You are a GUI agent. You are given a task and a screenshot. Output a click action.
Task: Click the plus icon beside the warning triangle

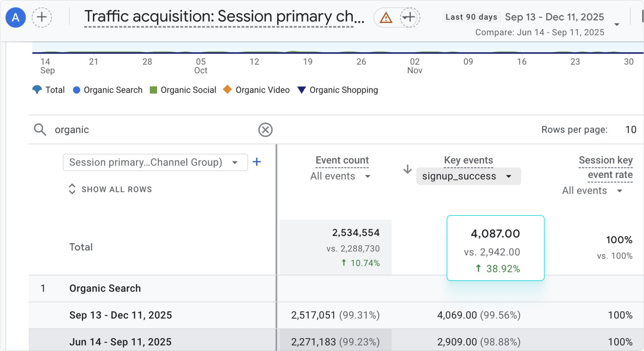(x=409, y=18)
